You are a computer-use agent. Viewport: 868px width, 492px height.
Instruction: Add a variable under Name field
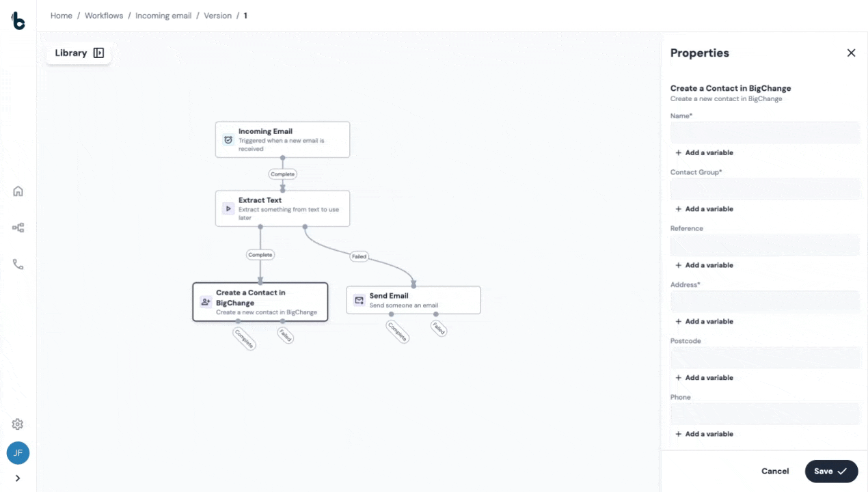705,153
